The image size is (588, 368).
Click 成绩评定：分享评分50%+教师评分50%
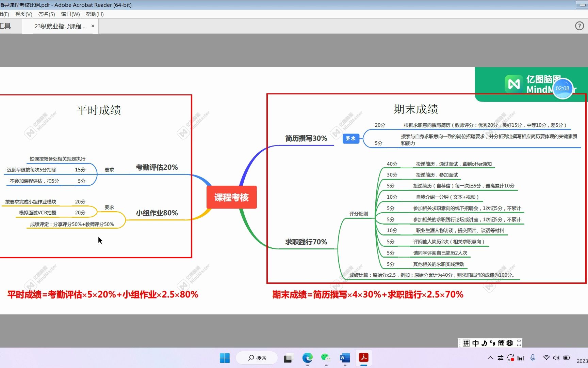click(72, 224)
